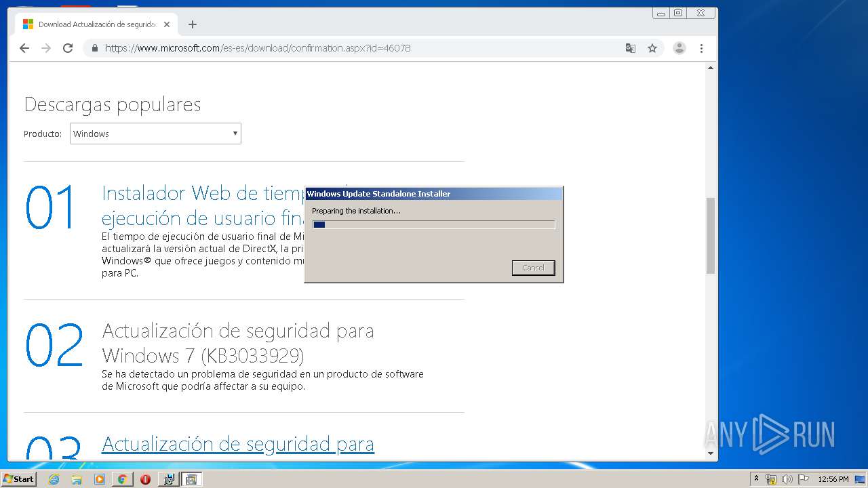Click the large 01 number

pyautogui.click(x=51, y=207)
